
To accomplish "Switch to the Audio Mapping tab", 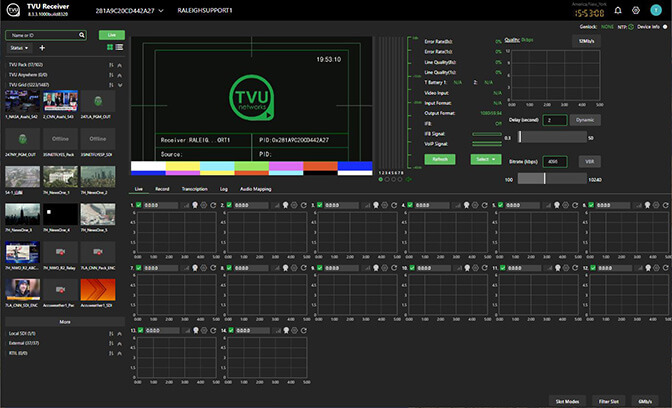I will [255, 189].
